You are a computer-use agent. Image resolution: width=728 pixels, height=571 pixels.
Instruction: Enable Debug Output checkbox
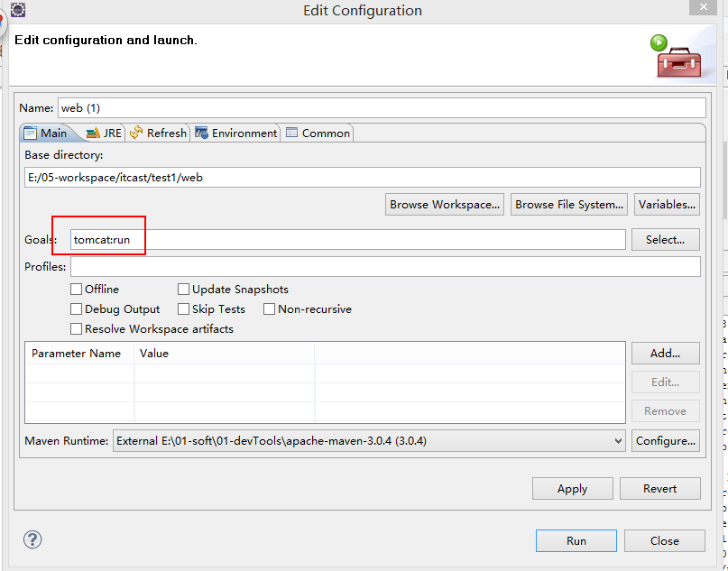(x=77, y=309)
